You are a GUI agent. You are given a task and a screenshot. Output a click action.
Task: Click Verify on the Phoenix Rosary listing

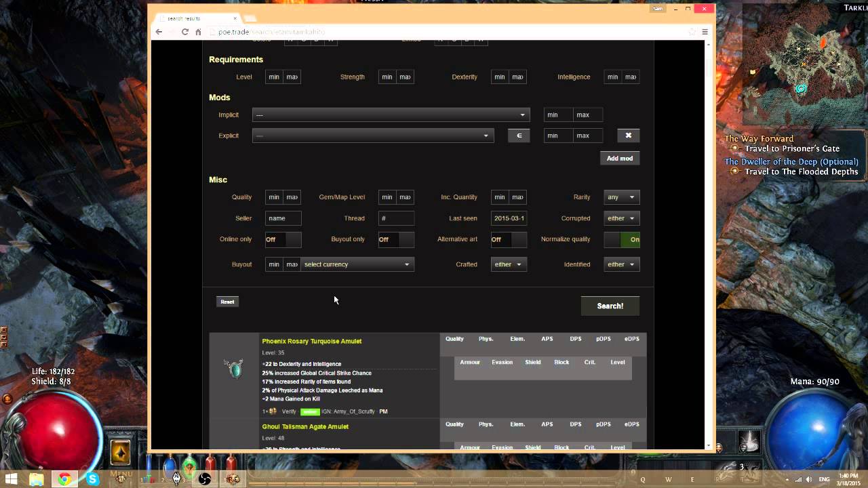289,411
